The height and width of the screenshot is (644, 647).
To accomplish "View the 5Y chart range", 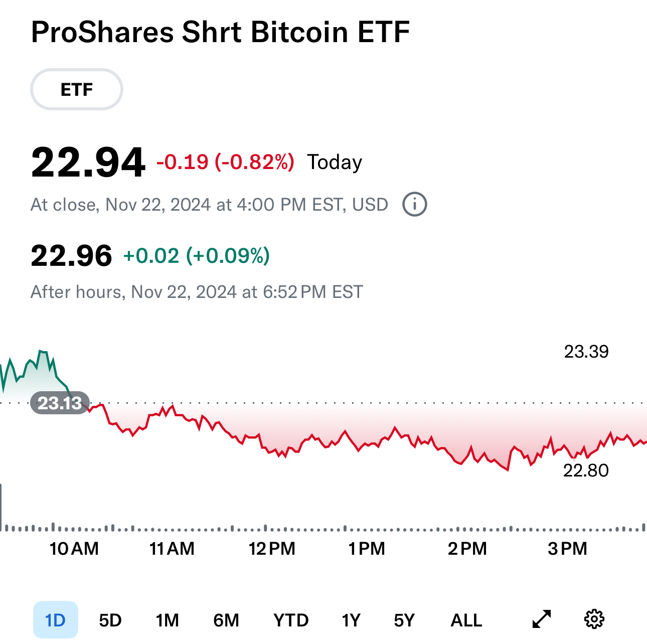I will [x=404, y=620].
